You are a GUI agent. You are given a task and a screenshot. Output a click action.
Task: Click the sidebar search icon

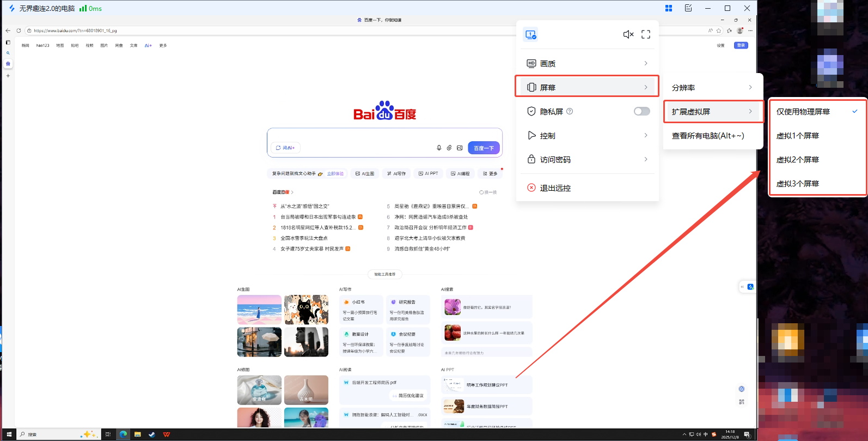[8, 53]
